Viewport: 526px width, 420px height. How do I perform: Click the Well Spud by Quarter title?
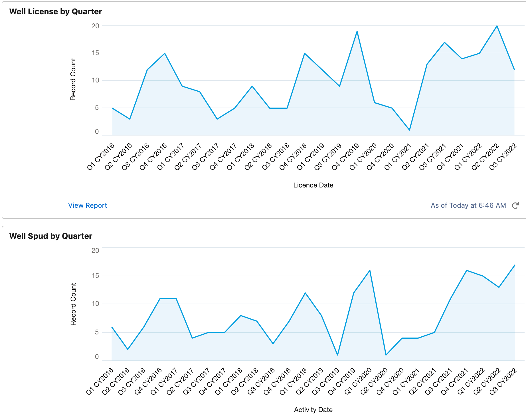(x=51, y=236)
